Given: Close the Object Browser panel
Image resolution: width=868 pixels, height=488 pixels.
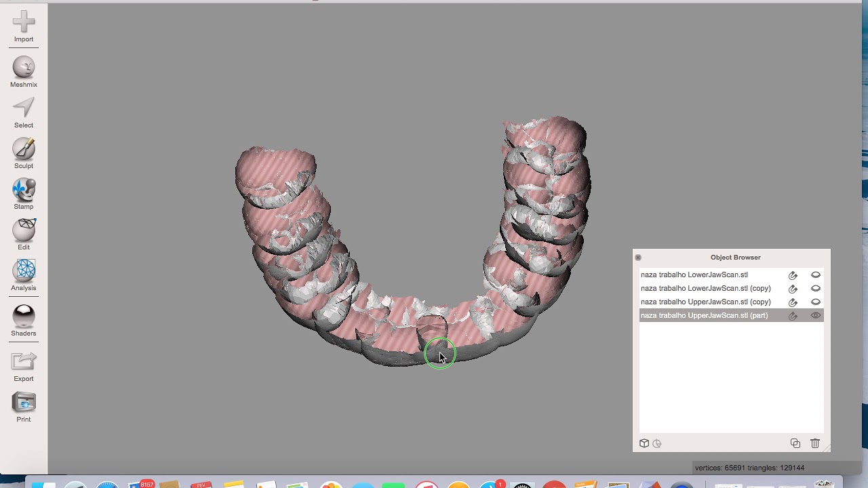Looking at the screenshot, I should click(x=638, y=258).
